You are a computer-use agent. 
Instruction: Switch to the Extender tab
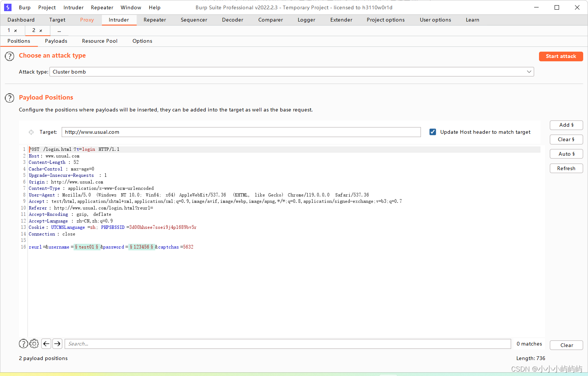tap(341, 20)
